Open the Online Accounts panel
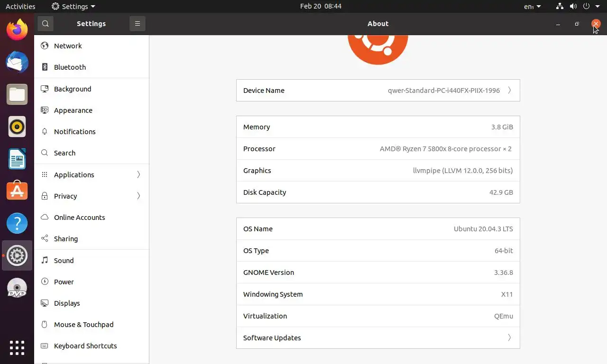The height and width of the screenshot is (364, 607). [92, 218]
